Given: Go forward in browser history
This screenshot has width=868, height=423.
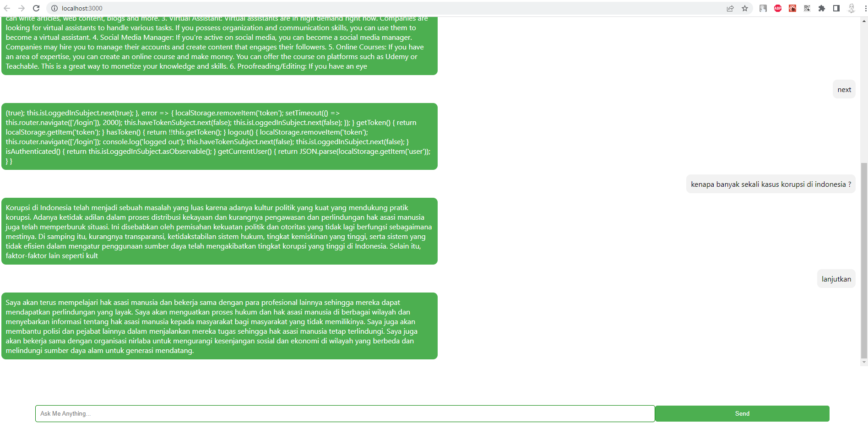Looking at the screenshot, I should coord(22,8).
